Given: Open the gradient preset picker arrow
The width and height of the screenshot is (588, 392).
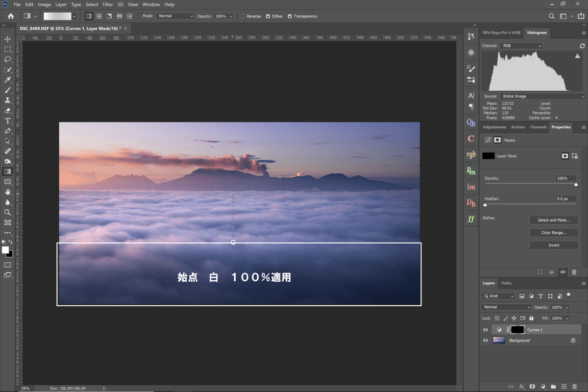Looking at the screenshot, I should [74, 16].
